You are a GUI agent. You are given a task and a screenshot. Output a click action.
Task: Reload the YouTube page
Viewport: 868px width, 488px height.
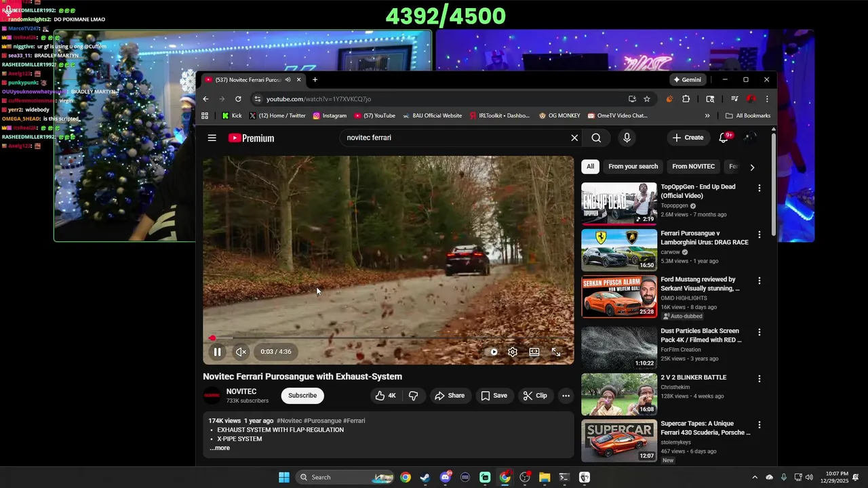(238, 99)
